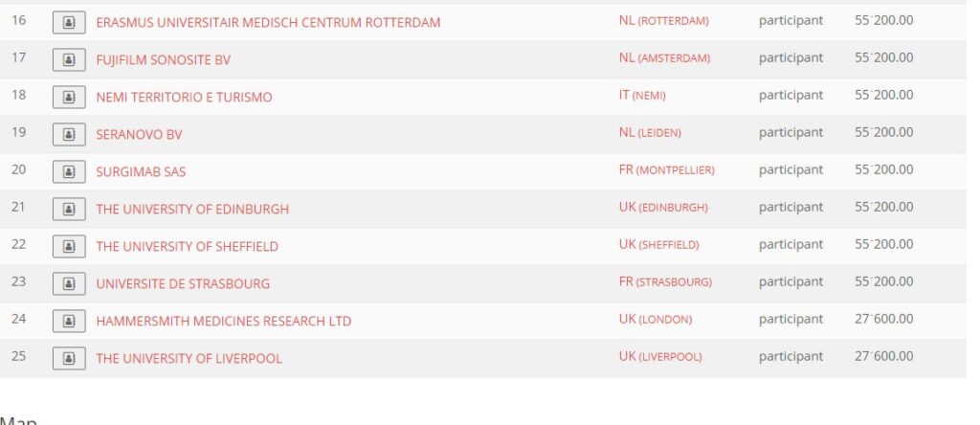980x425 pixels.
Task: Open Hammersmith Medicines Research Ltd link
Action: pos(223,322)
